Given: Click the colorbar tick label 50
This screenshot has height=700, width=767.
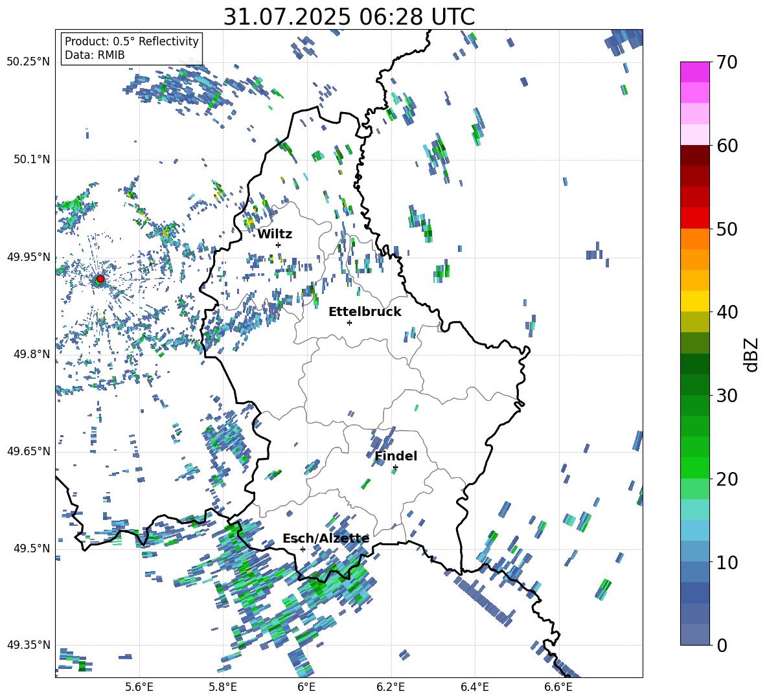Looking at the screenshot, I should click(727, 229).
